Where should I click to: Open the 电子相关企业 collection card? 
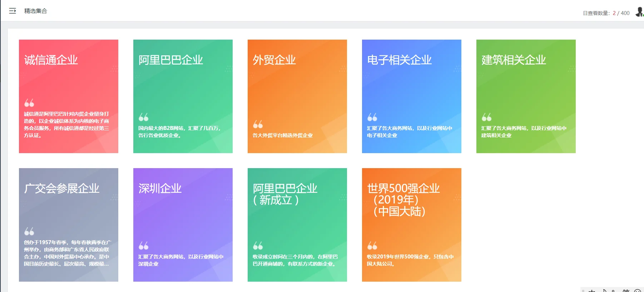tap(412, 96)
